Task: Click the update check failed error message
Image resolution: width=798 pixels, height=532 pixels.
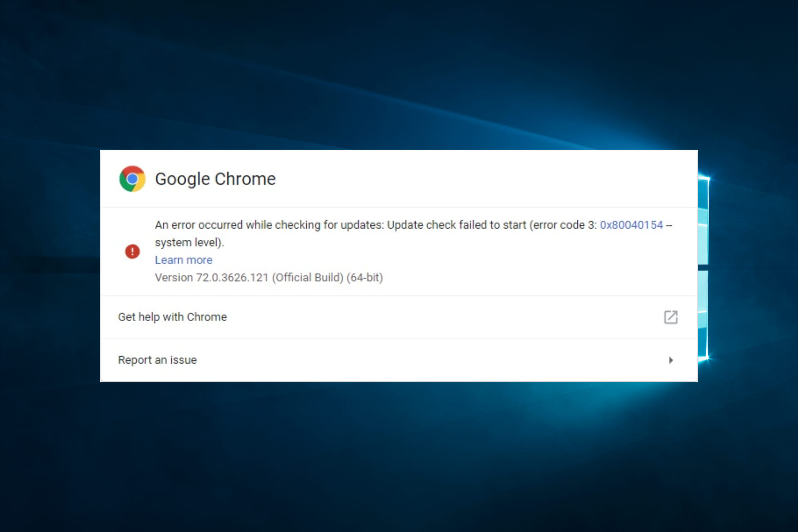Action: coord(413,234)
